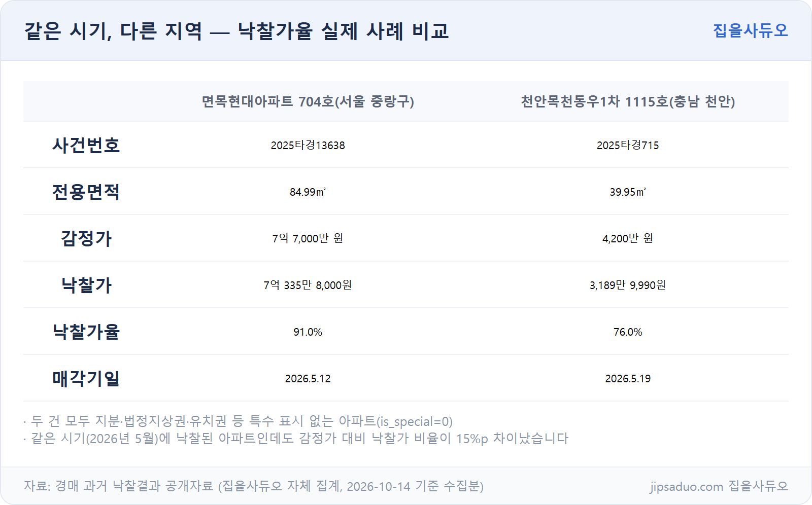Click winning bid 3,189만 9,990원
This screenshot has height=505, width=812.
pos(628,285)
